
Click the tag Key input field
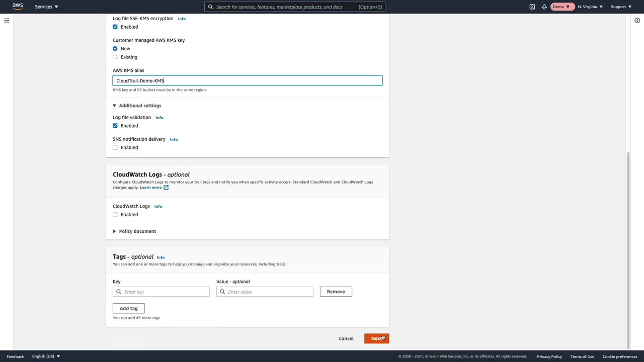[x=161, y=292]
